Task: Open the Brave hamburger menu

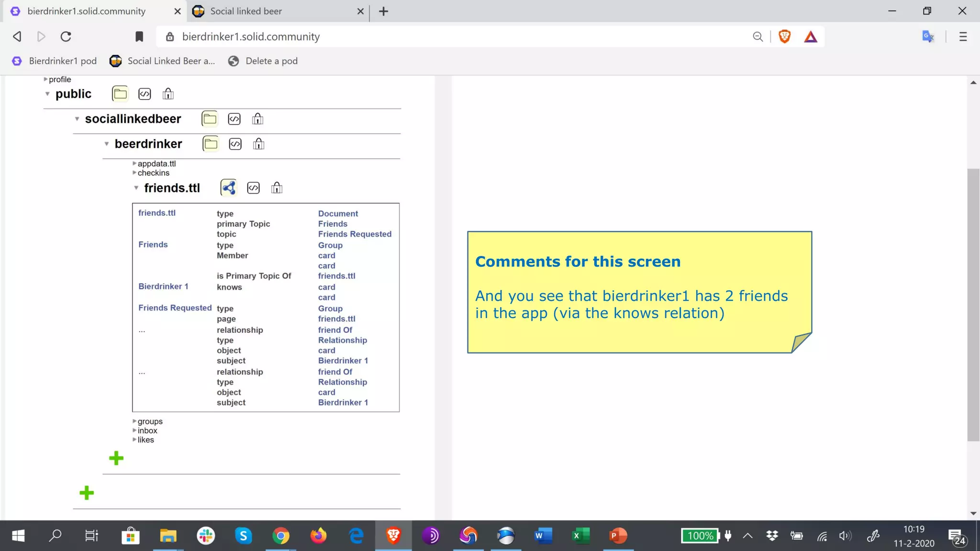Action: 963,37
